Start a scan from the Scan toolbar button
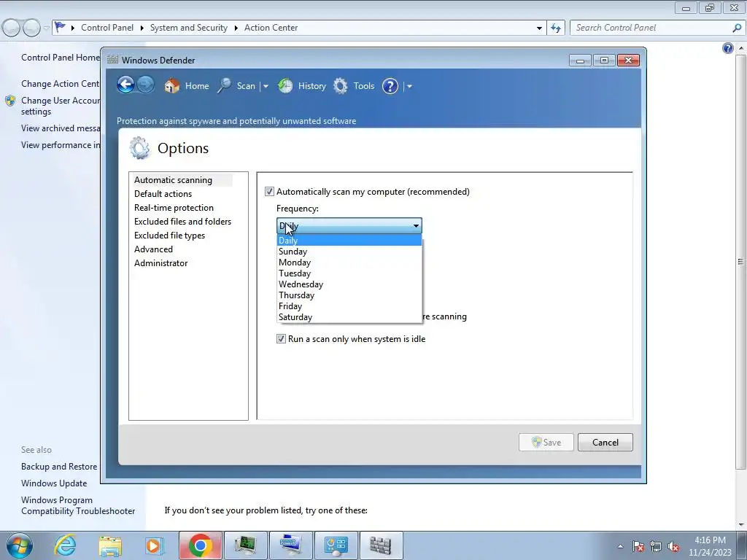Screen dimensions: 747x560 pyautogui.click(x=236, y=86)
